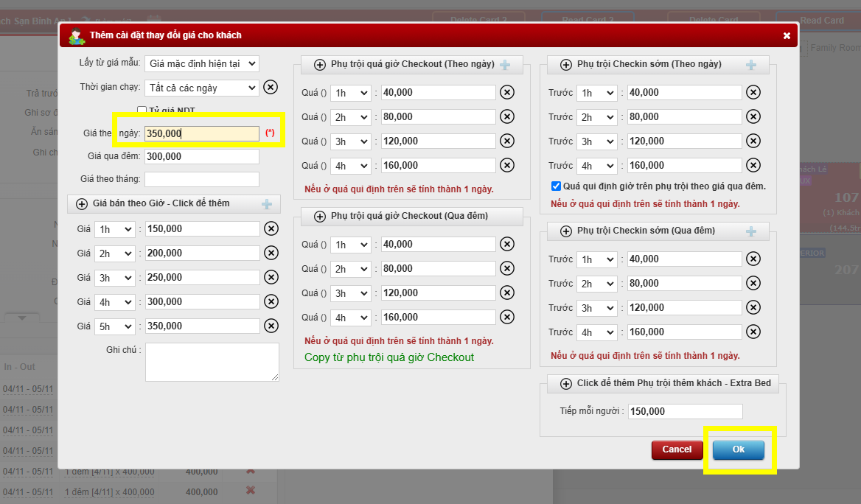Click the blue plus to add hourly price
The image size is (861, 504).
(x=267, y=204)
